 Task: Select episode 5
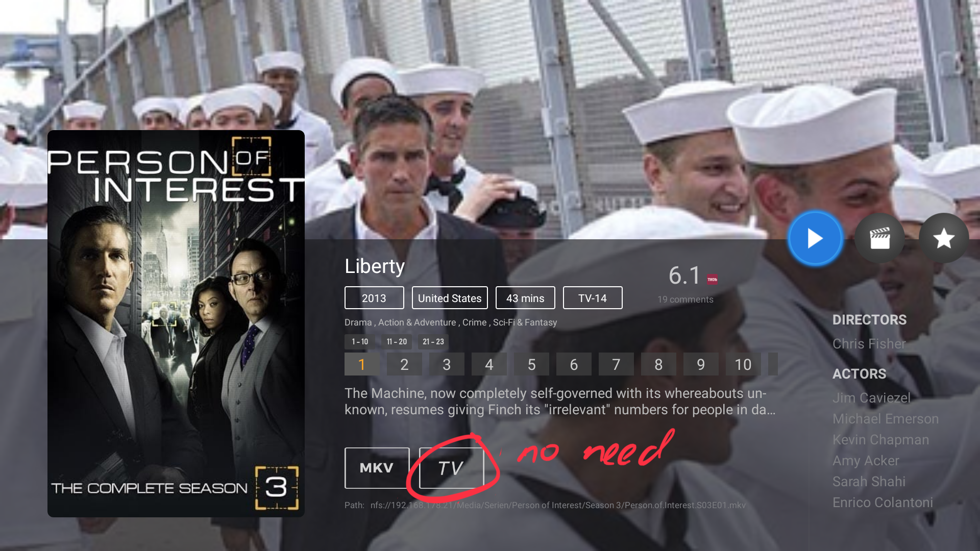(x=531, y=364)
